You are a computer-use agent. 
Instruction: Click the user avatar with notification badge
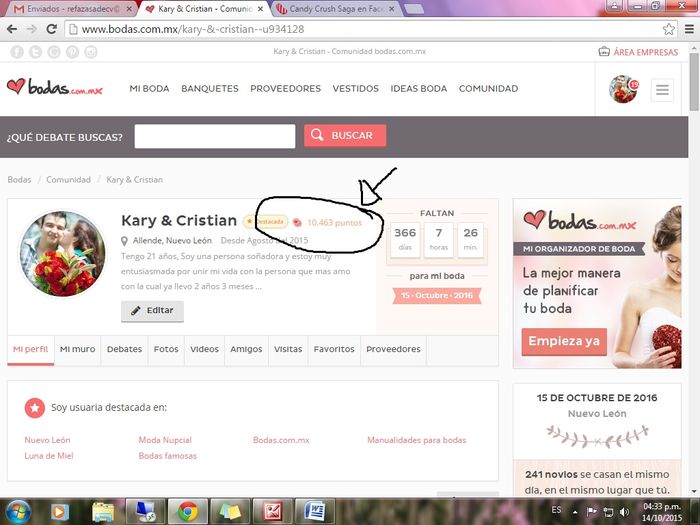pos(623,89)
